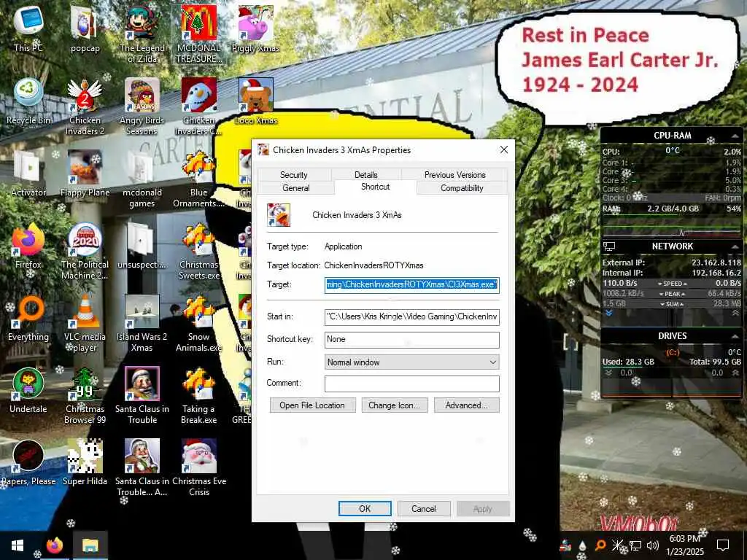Image resolution: width=747 pixels, height=560 pixels.
Task: Select the Santa Claus in Trouble icon
Action: click(x=142, y=396)
